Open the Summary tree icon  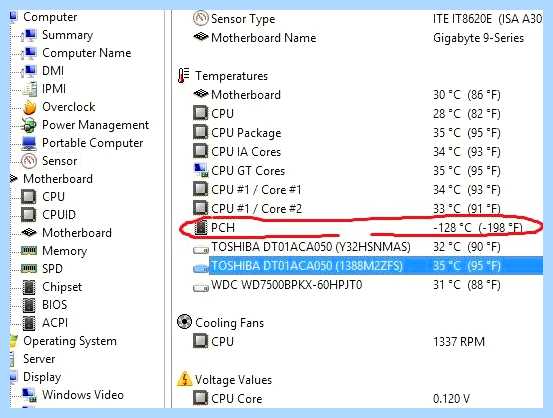(x=29, y=35)
